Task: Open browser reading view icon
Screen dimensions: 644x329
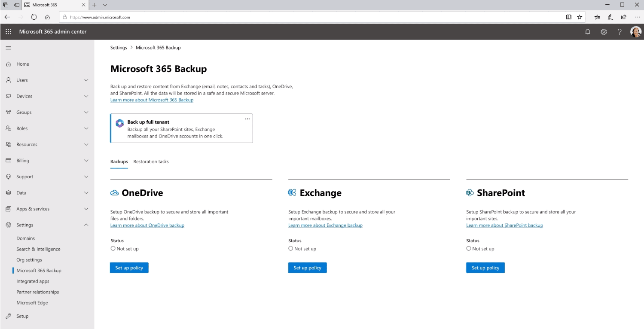Action: pyautogui.click(x=569, y=17)
